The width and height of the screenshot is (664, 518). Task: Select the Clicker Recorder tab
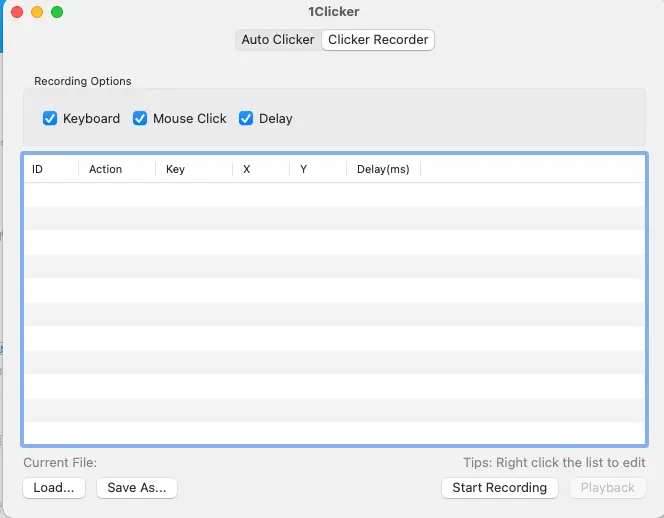(x=378, y=40)
